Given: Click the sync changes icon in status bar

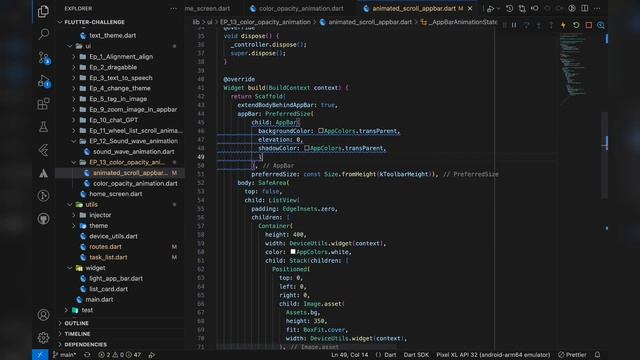Looking at the screenshot, I should click(87, 355).
